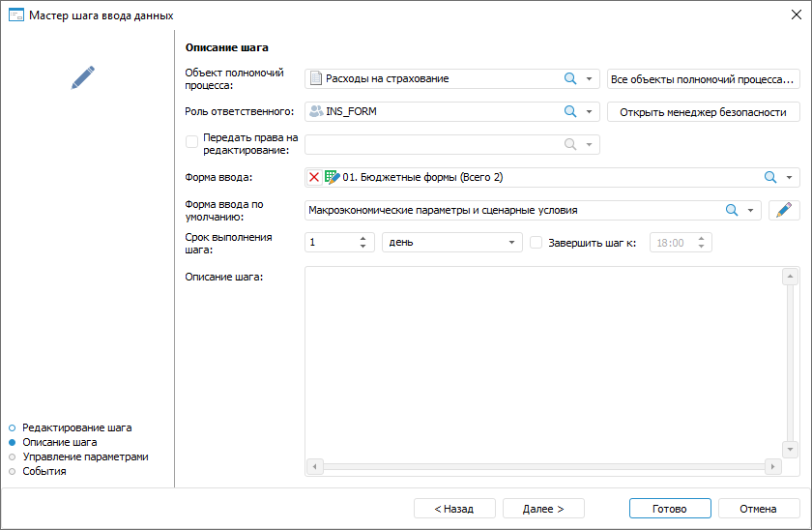Click the pencil edit button beside the default form
812x530 pixels.
(784, 210)
